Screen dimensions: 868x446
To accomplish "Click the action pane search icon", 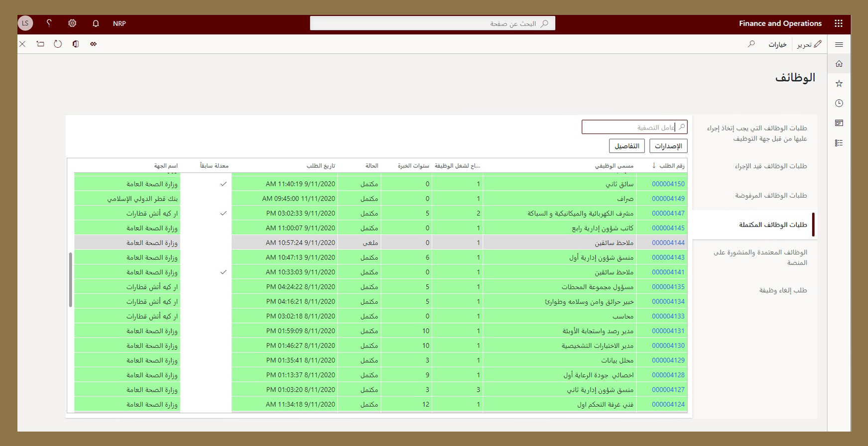I will [x=751, y=44].
